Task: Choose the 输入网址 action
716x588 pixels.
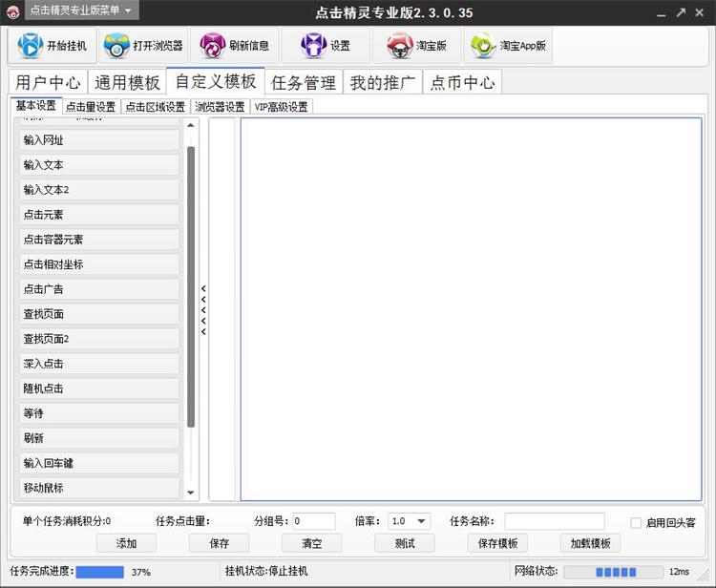Action: coord(99,139)
